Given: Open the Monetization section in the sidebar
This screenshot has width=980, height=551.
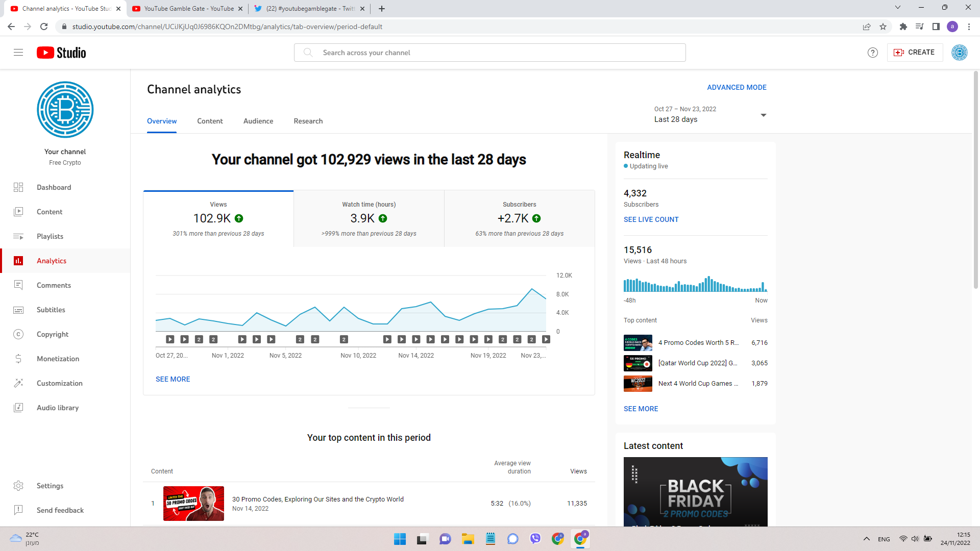Looking at the screenshot, I should (x=58, y=359).
